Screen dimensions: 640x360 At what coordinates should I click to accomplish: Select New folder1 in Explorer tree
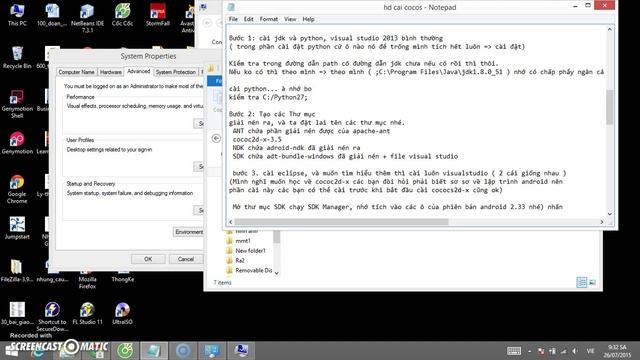tap(250, 251)
